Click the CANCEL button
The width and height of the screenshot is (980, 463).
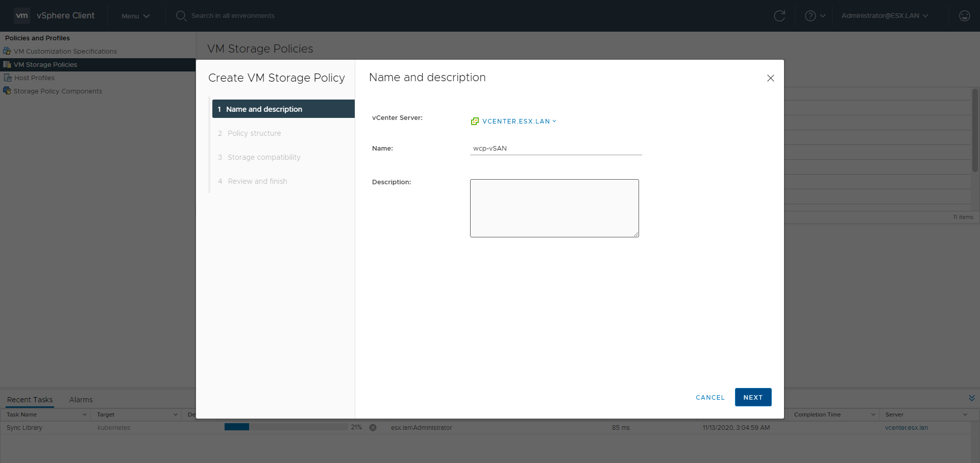[709, 397]
